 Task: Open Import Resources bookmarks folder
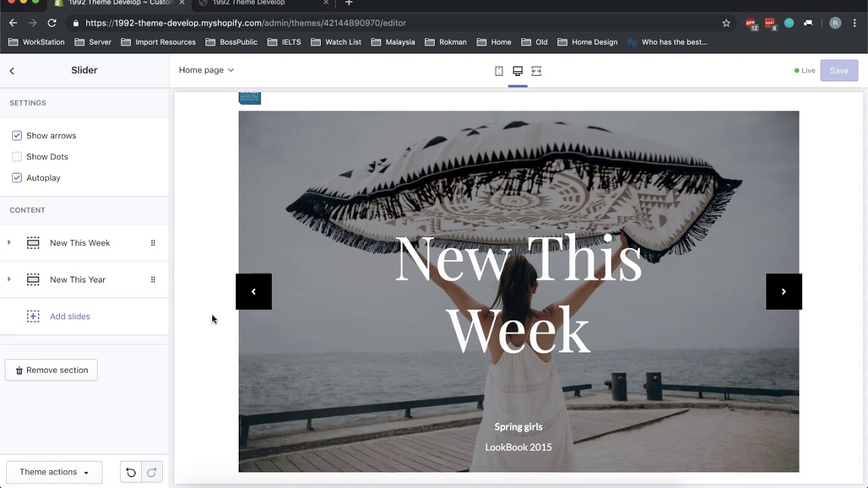tap(158, 42)
